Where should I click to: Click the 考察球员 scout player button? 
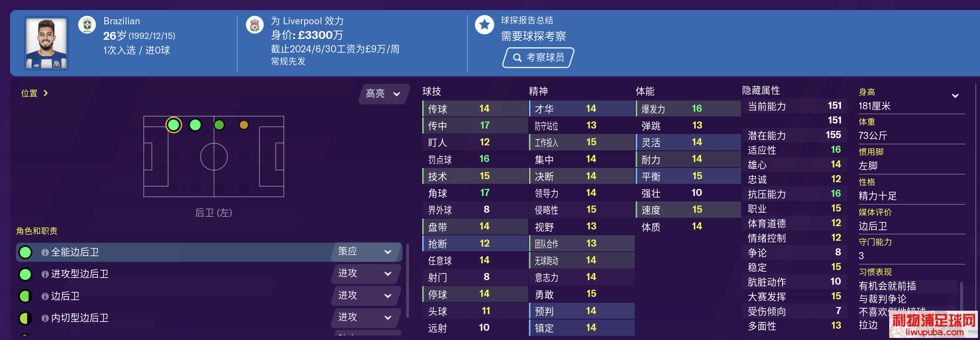click(538, 57)
